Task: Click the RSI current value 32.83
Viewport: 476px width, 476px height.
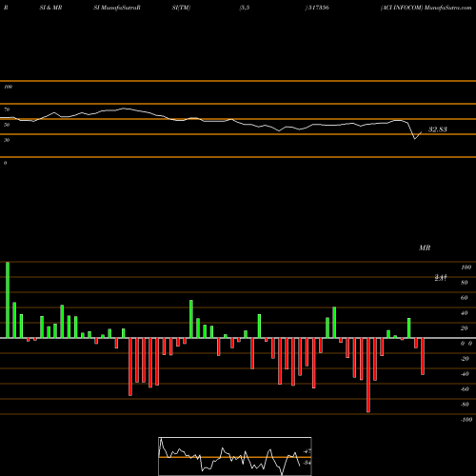Action: pos(438,129)
